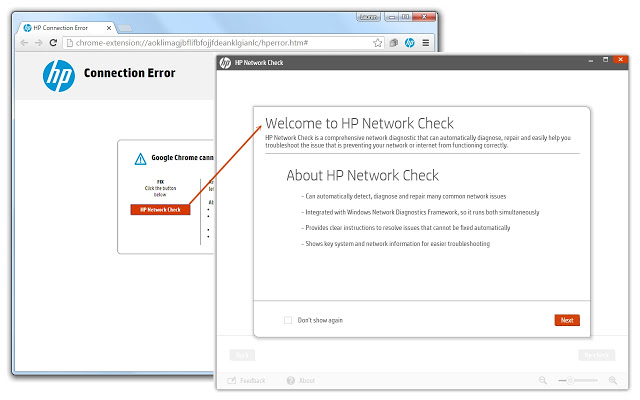Click the Chrome forward arrow
The width and height of the screenshot is (640, 400).
pos(38,43)
